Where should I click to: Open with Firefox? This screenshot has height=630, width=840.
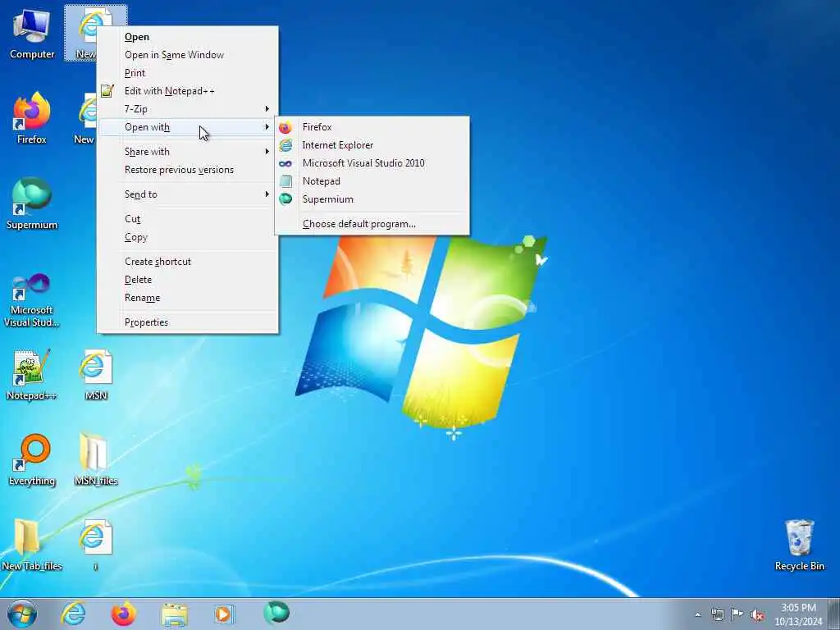coord(372,127)
